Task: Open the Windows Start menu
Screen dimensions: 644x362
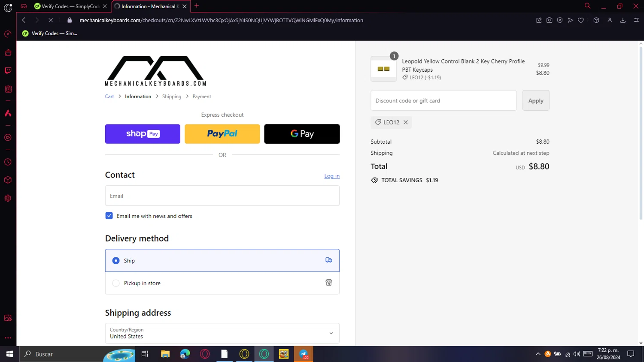Action: [x=9, y=354]
